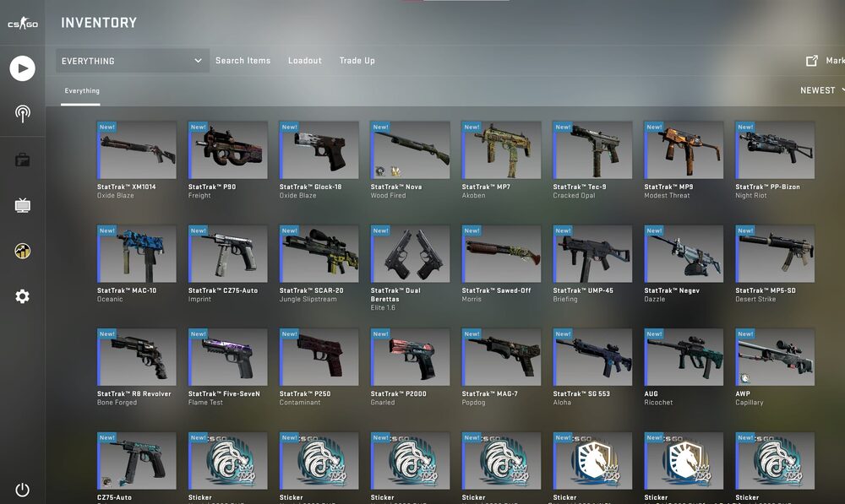Open the Market external link icon
Viewport: 845px width, 504px height.
(x=811, y=61)
